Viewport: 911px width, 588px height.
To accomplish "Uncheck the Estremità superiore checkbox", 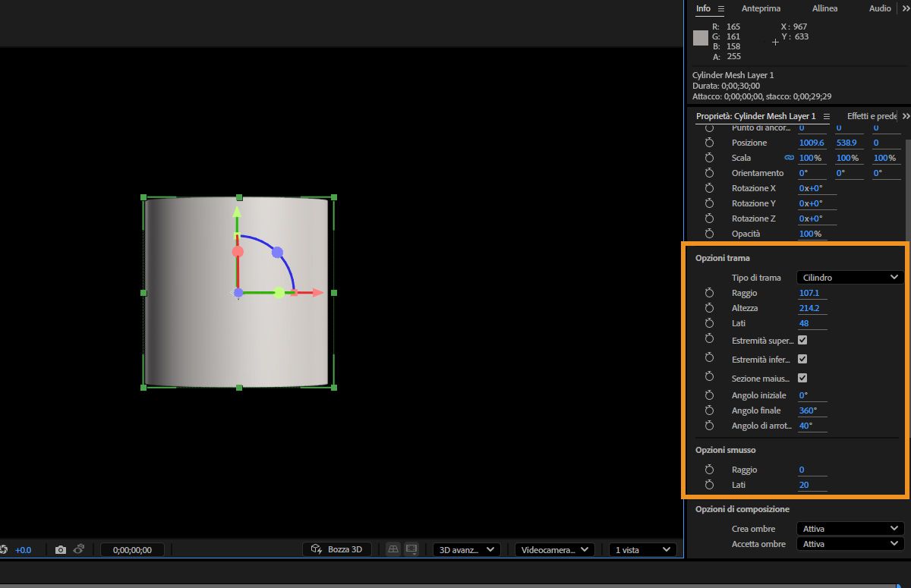I will pos(802,341).
